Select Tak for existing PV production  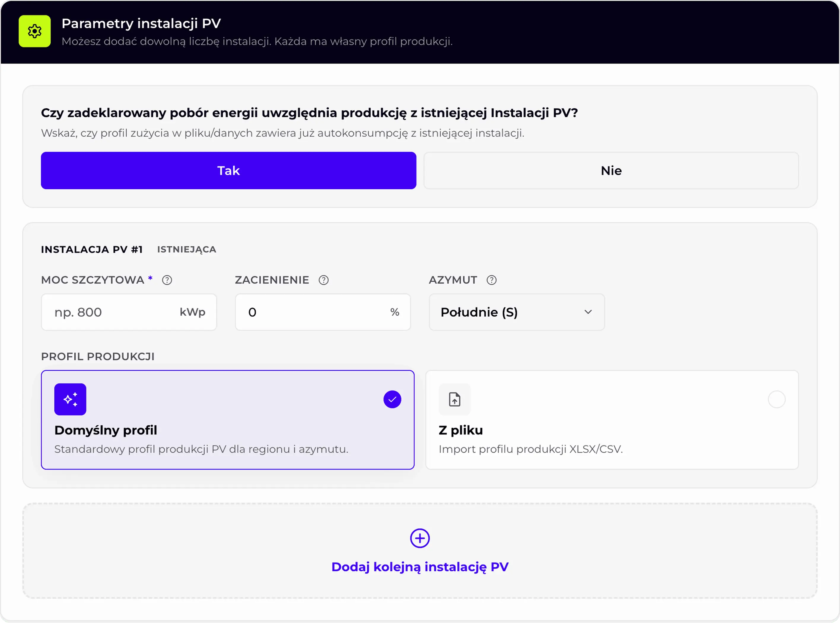(x=228, y=170)
